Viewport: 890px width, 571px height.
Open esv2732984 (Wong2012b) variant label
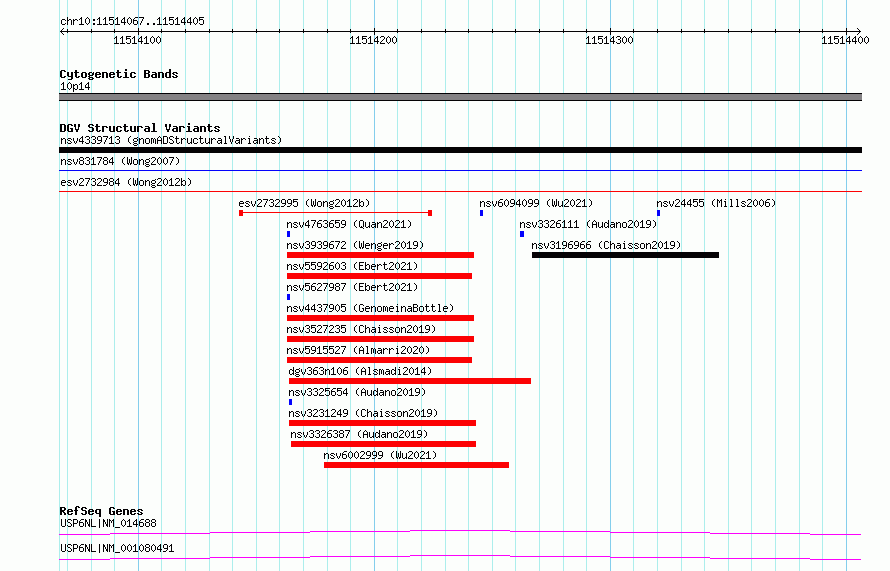coord(126,182)
